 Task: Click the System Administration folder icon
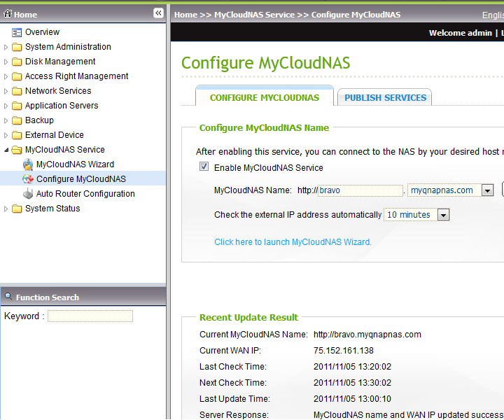click(x=17, y=47)
